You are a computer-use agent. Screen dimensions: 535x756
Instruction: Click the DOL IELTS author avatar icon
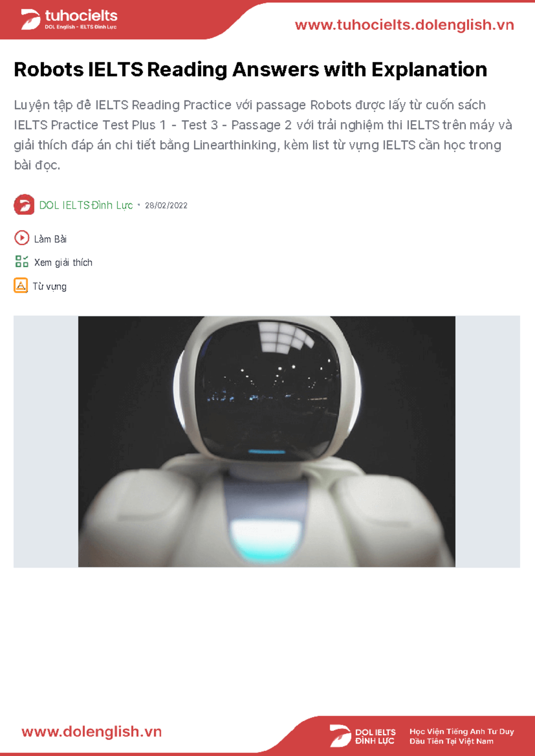(x=24, y=205)
